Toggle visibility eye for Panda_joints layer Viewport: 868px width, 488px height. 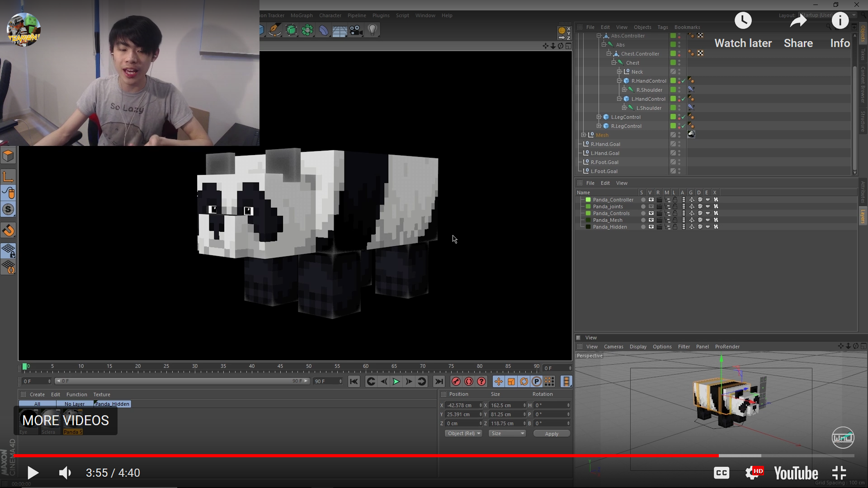pyautogui.click(x=651, y=206)
